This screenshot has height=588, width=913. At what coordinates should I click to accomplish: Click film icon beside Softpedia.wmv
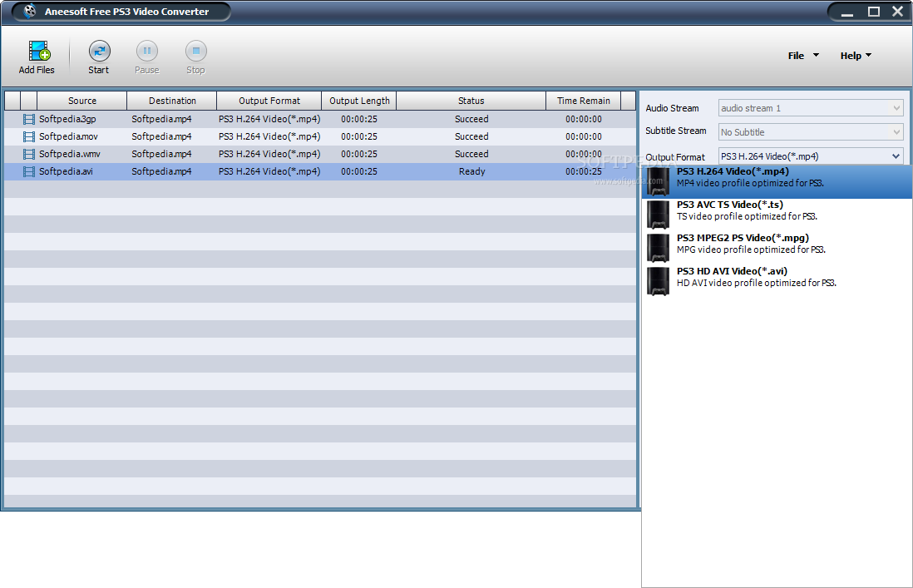pos(28,155)
